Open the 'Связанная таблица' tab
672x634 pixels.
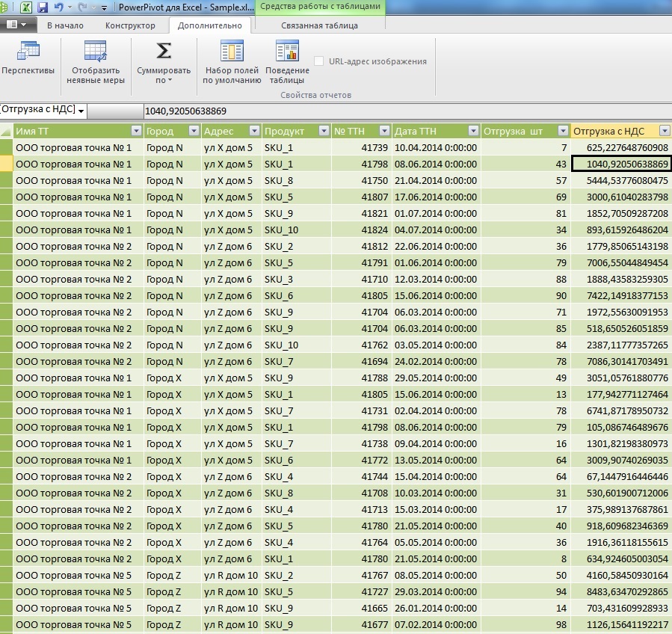coord(320,25)
